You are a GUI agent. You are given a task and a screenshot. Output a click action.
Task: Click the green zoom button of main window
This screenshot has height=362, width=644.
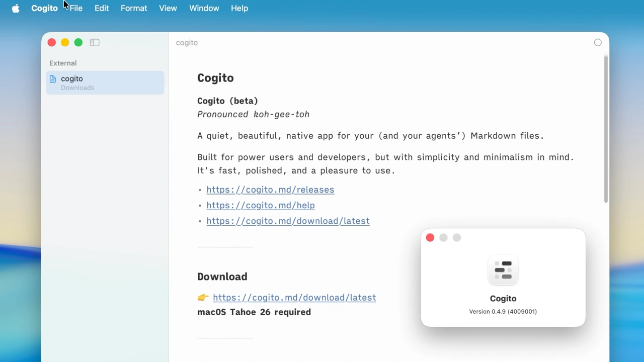[x=78, y=43]
